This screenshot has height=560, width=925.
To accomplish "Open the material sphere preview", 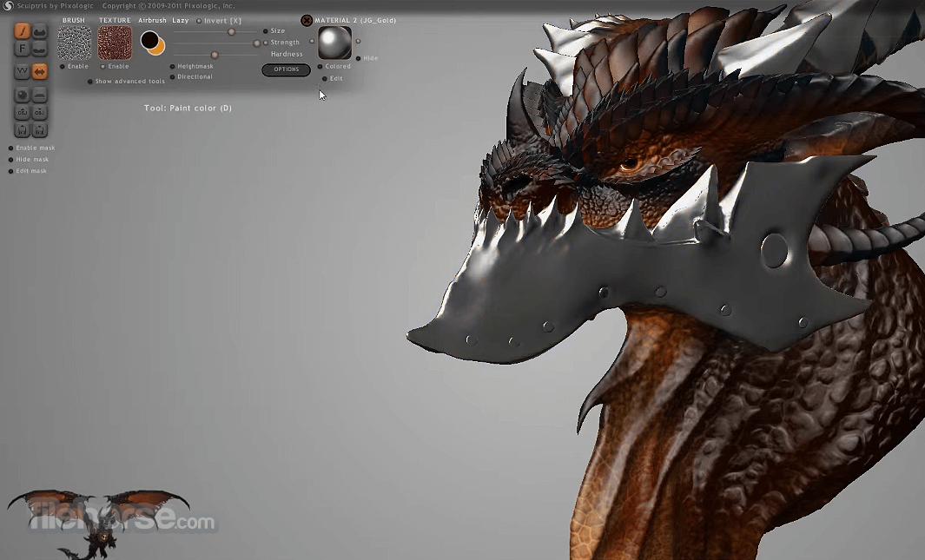I will (334, 43).
